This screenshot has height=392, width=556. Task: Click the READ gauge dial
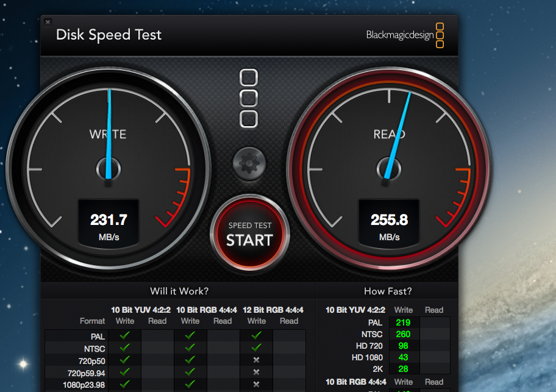point(389,169)
